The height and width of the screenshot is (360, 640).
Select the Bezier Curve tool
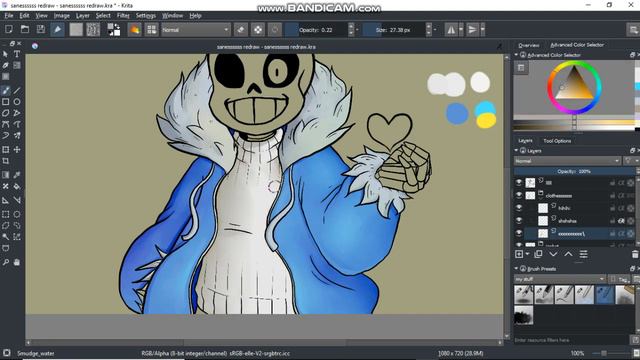coord(6,124)
